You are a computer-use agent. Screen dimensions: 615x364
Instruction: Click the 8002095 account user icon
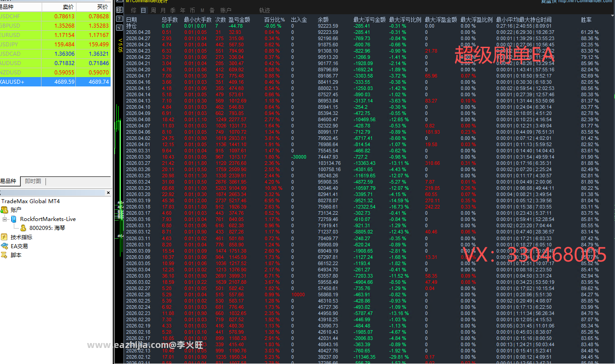pos(23,228)
